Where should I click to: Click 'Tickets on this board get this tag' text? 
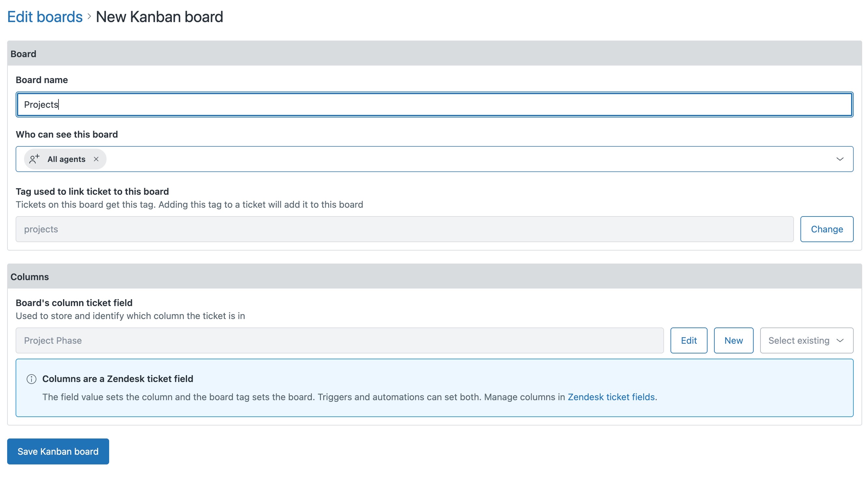189,204
